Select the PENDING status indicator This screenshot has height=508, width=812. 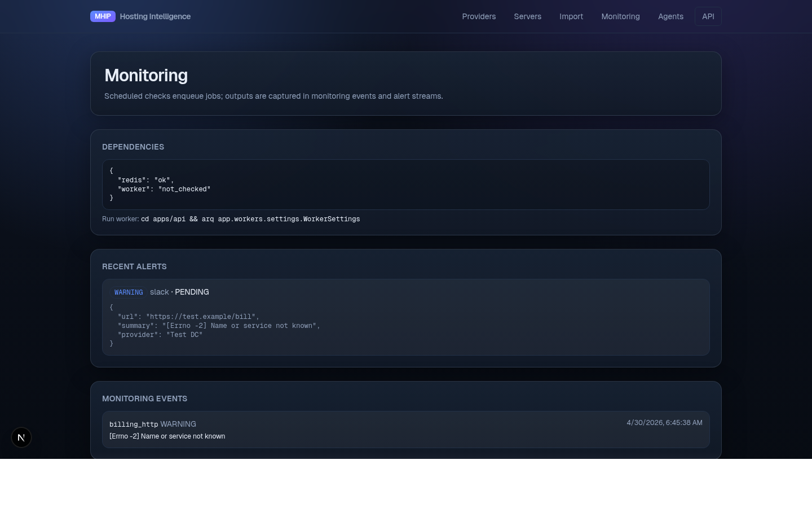click(x=192, y=292)
